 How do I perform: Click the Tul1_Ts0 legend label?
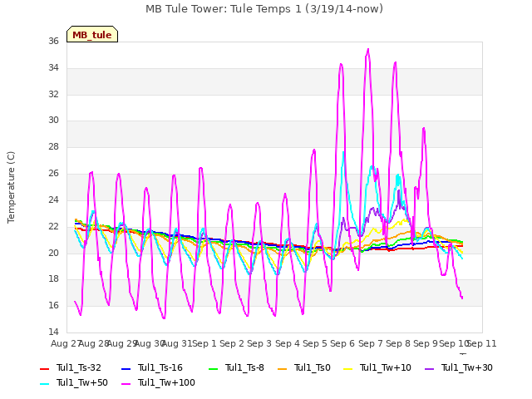click(x=313, y=367)
